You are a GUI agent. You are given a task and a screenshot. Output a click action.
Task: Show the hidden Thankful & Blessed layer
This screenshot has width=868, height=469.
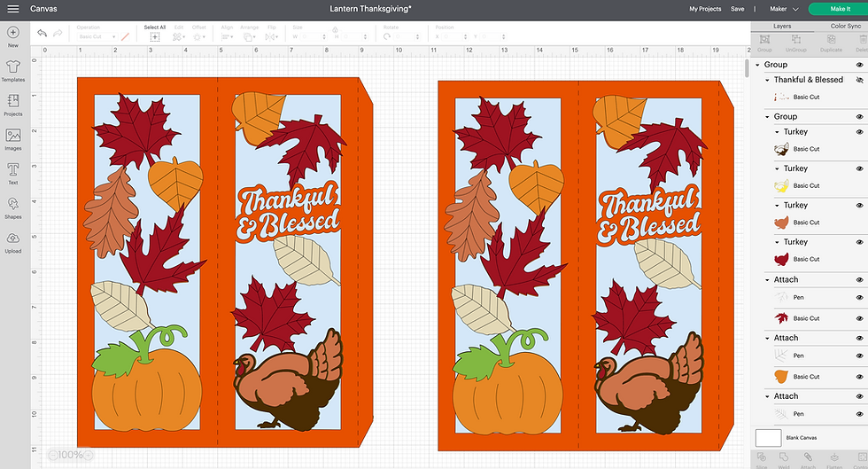point(860,80)
